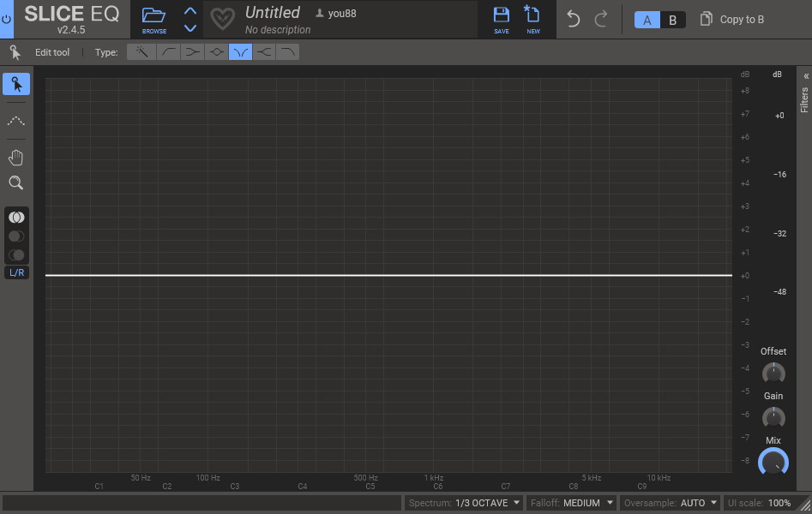
Task: Save the preset with SAVE button
Action: (502, 19)
